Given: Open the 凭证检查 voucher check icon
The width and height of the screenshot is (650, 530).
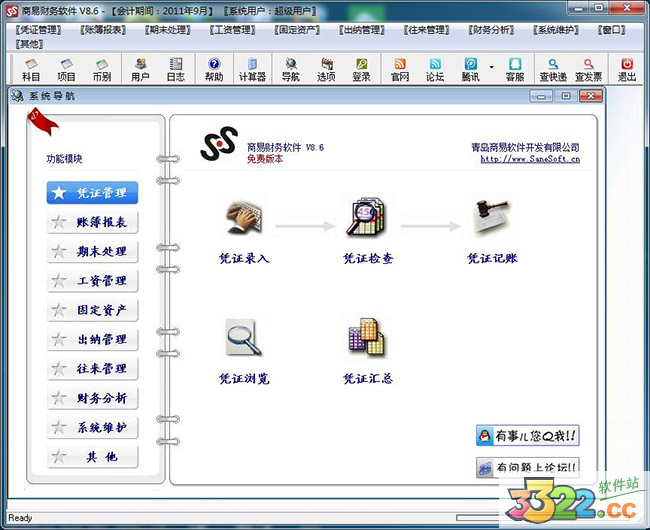Looking at the screenshot, I should tap(366, 217).
